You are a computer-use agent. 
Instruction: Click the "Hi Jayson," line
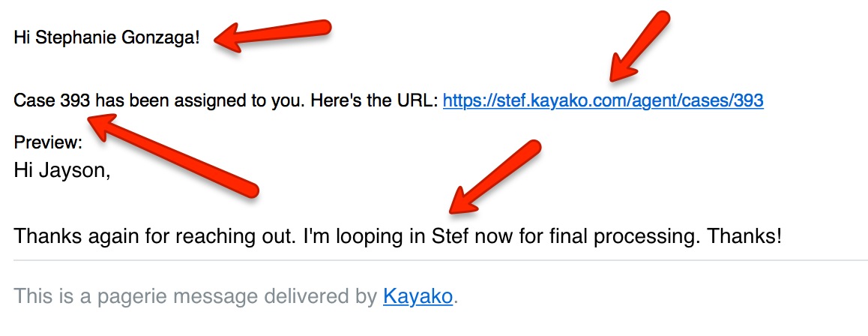coord(62,171)
